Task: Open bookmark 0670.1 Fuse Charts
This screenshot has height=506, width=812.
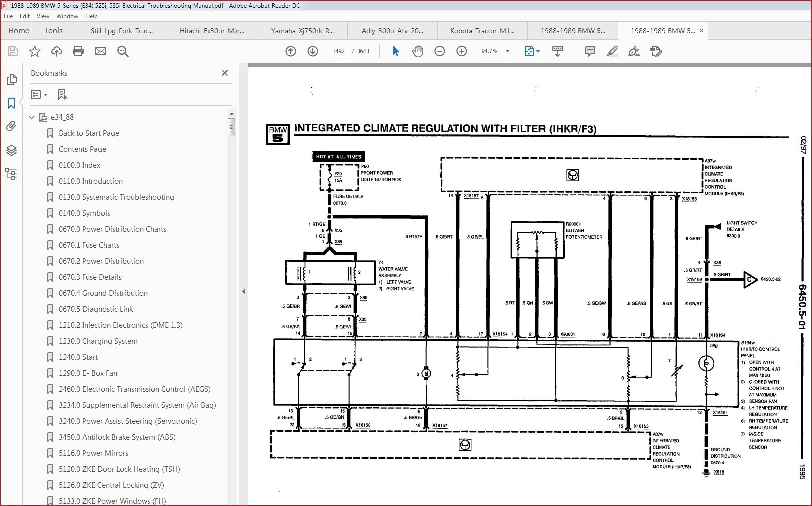Action: click(x=89, y=245)
